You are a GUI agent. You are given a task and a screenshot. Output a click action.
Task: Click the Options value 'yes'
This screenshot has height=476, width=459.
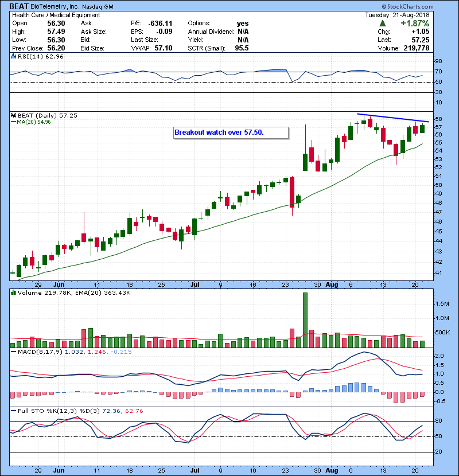pos(243,24)
